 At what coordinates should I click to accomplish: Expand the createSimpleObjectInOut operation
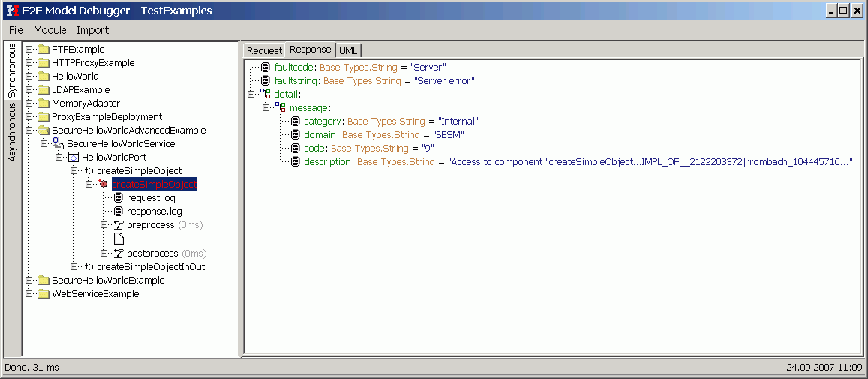click(x=74, y=266)
